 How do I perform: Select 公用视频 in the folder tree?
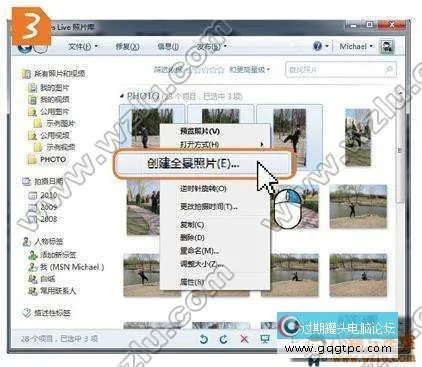click(55, 135)
